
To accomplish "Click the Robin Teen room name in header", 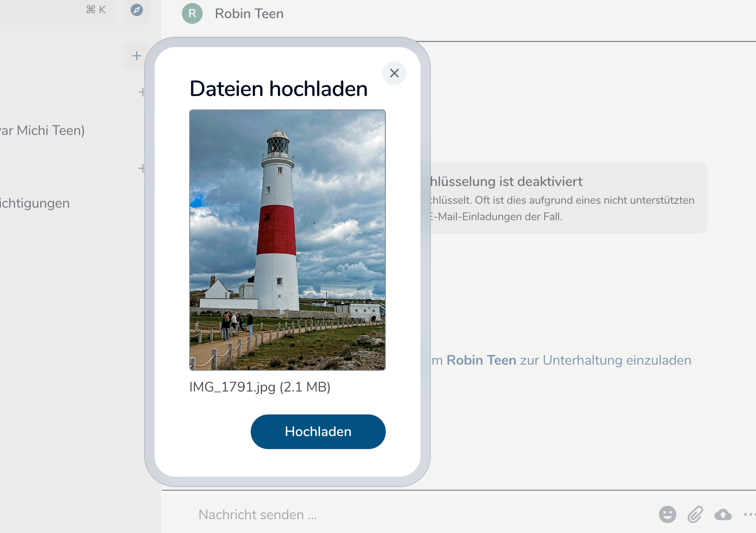I will pos(249,13).
